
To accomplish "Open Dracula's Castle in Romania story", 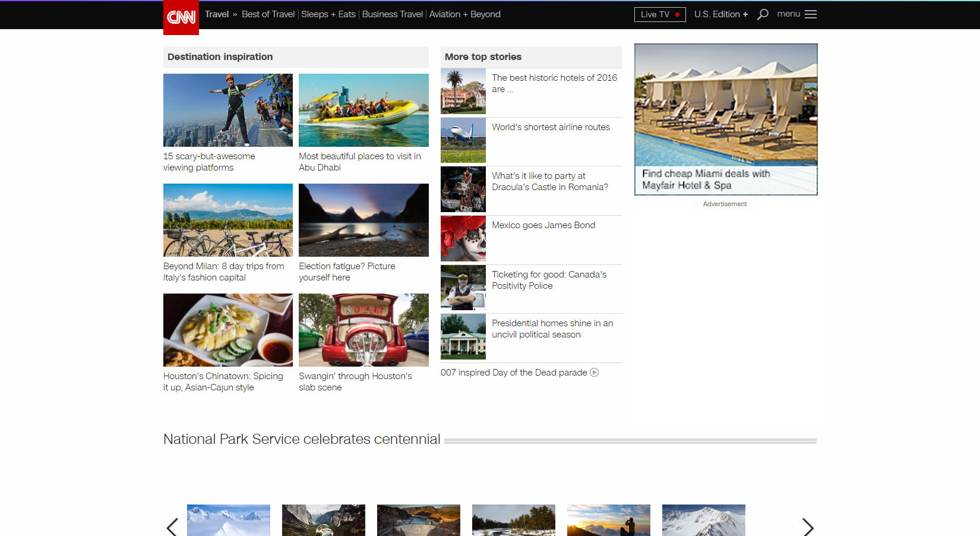I will [550, 181].
